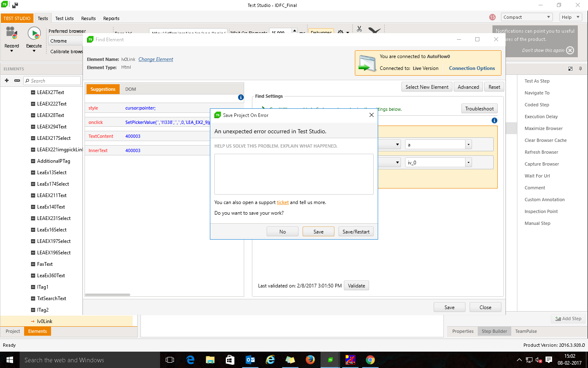Click the scissors icon in the toolbar
The height and width of the screenshot is (368, 588).
coord(359,29)
